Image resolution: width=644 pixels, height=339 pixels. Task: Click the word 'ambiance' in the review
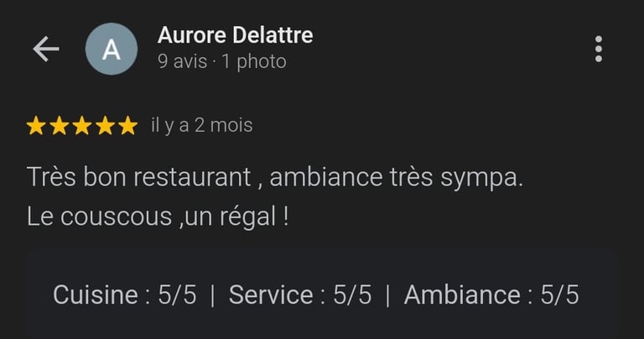326,178
